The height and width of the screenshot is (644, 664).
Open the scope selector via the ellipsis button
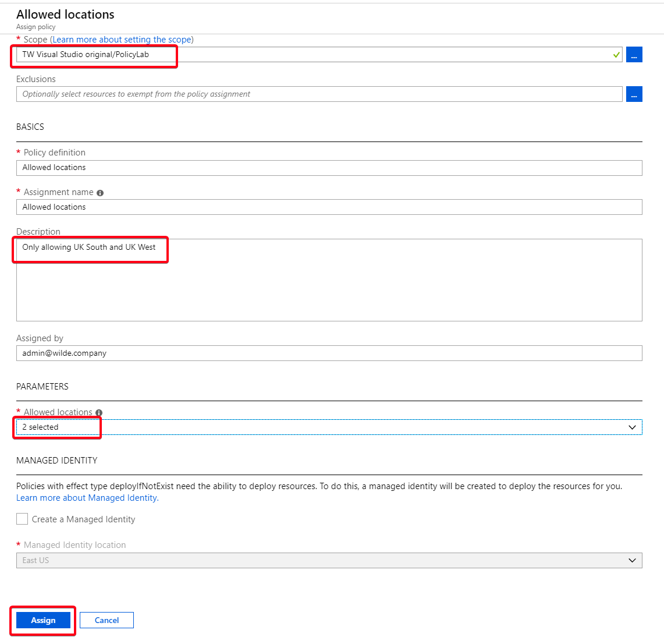pyautogui.click(x=634, y=54)
